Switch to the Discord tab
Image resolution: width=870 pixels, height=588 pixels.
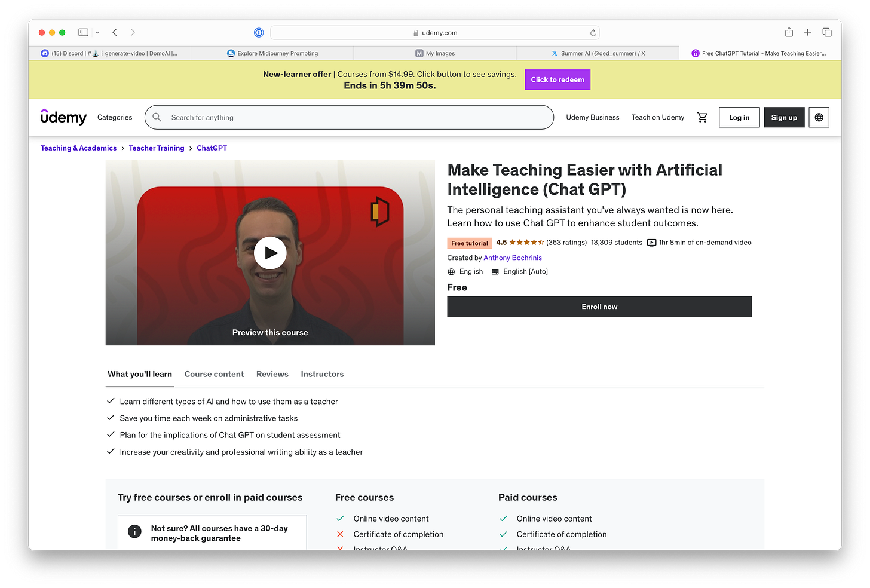point(110,53)
